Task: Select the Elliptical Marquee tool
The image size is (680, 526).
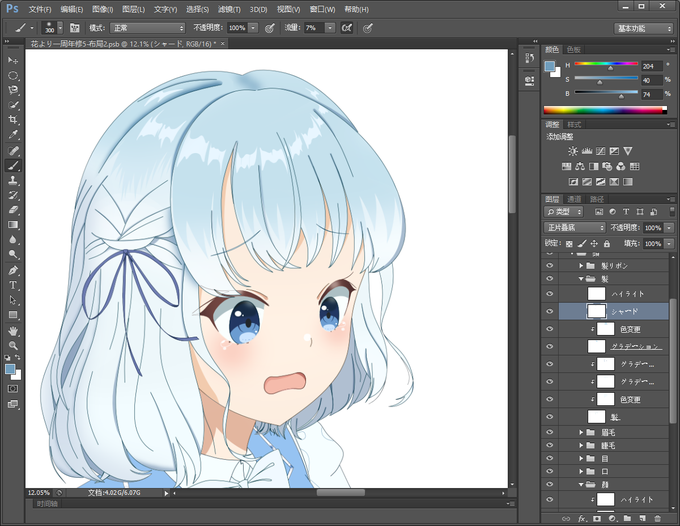Action: (x=13, y=75)
